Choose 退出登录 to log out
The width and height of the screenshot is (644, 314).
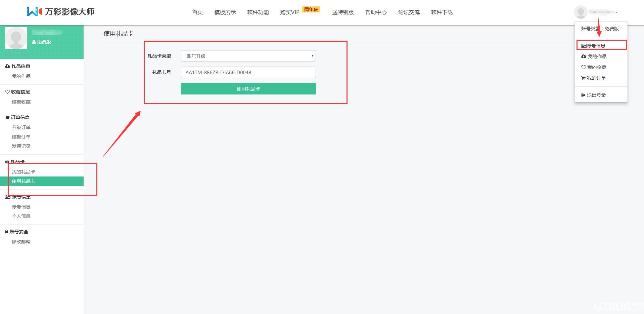tap(601, 95)
